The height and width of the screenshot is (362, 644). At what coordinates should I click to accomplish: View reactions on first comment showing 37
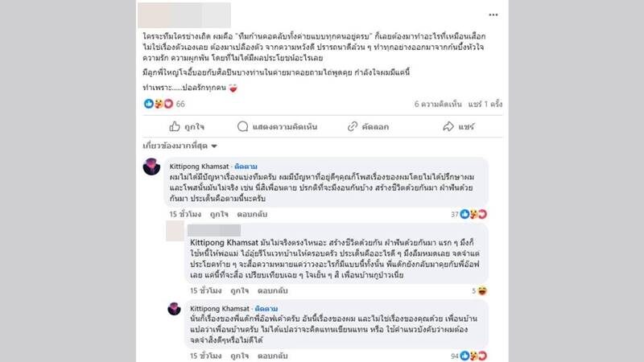pos(469,214)
